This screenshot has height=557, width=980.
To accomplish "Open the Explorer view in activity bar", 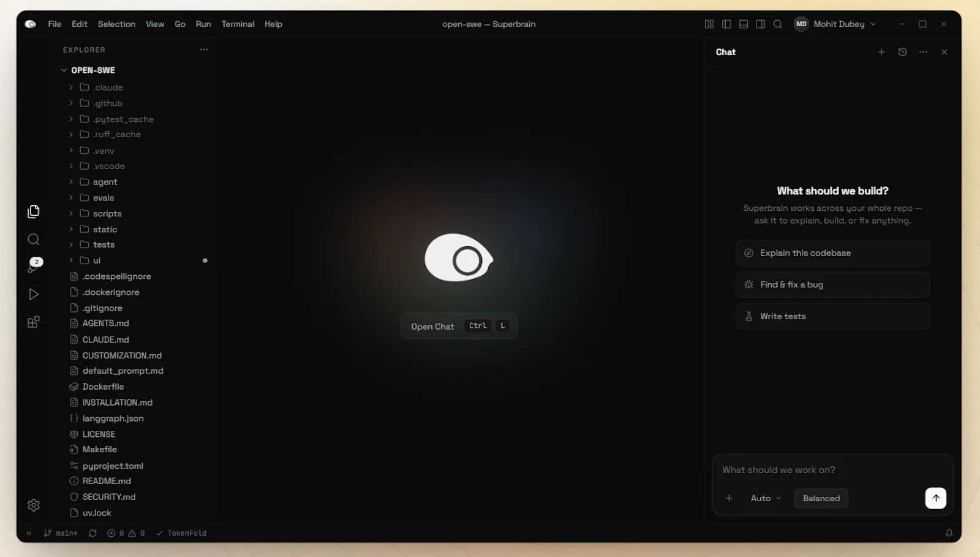I will click(x=34, y=211).
